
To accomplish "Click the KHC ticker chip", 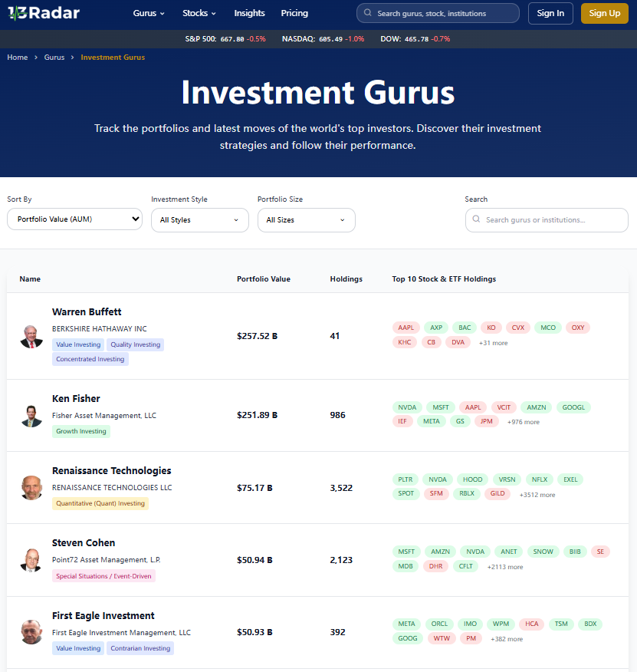I will (x=405, y=342).
